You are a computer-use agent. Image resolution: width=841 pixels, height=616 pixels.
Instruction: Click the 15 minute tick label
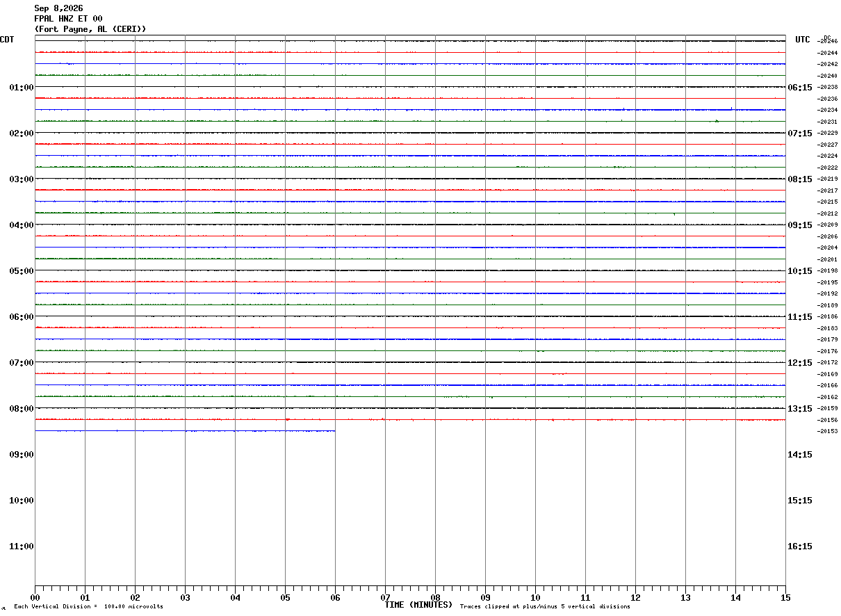pyautogui.click(x=785, y=598)
